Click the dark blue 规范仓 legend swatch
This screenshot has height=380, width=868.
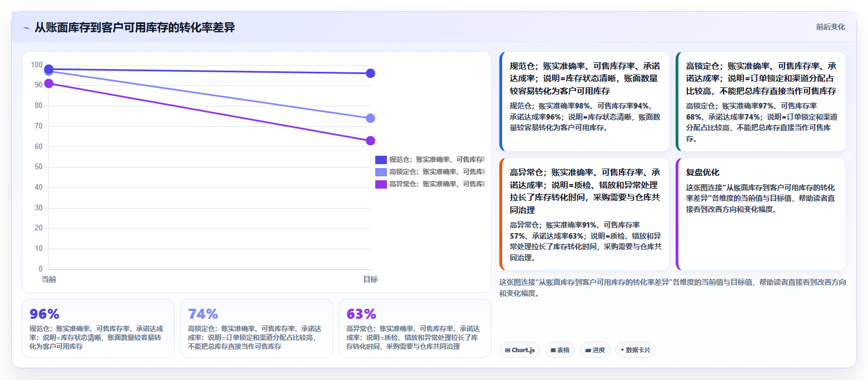click(x=381, y=160)
